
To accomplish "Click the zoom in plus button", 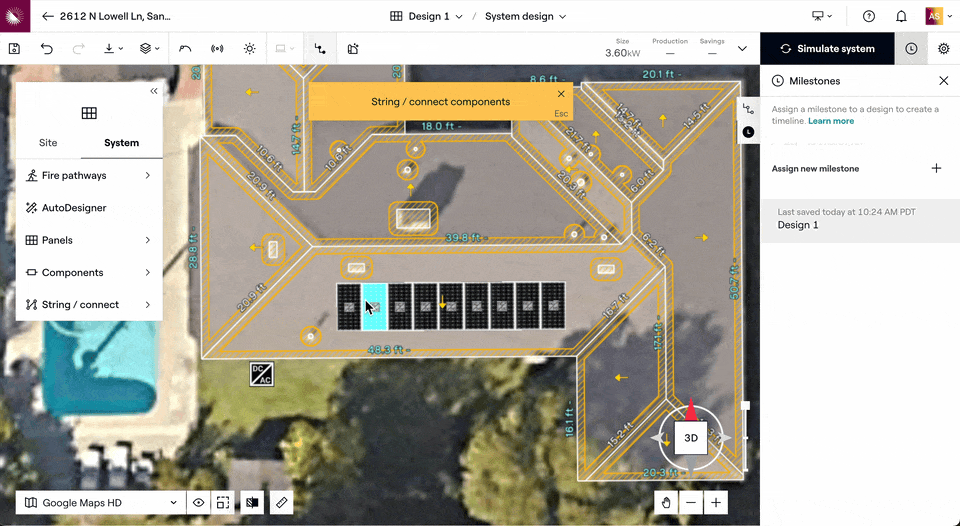I will click(x=716, y=502).
